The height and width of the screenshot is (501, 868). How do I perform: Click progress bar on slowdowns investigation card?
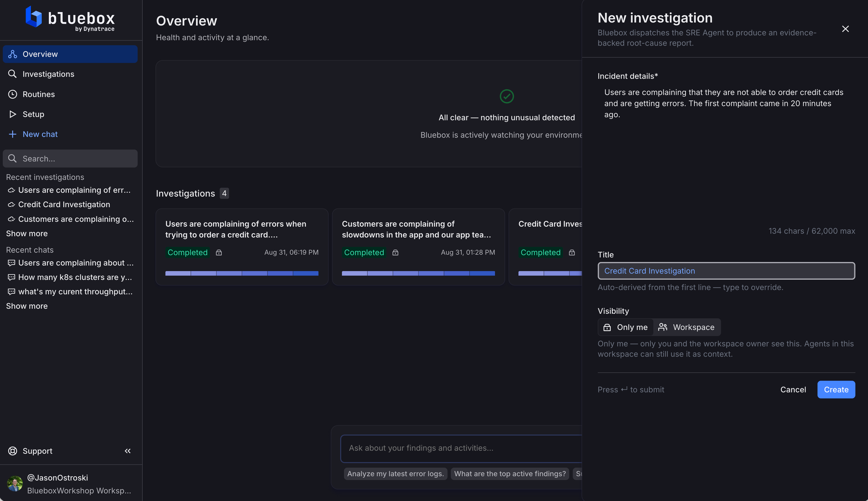click(x=418, y=273)
